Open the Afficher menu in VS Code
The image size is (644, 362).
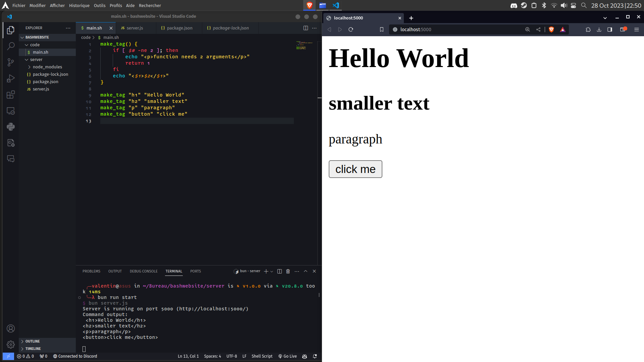pos(57,5)
